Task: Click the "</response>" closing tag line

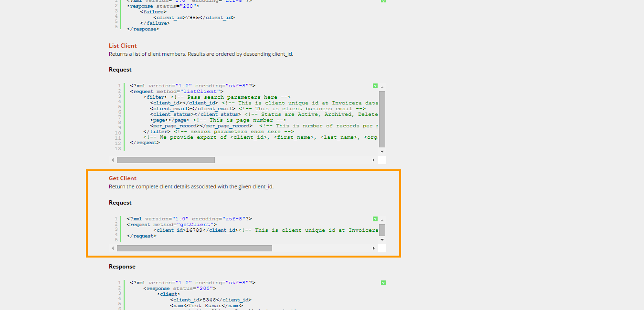Action: (143, 29)
